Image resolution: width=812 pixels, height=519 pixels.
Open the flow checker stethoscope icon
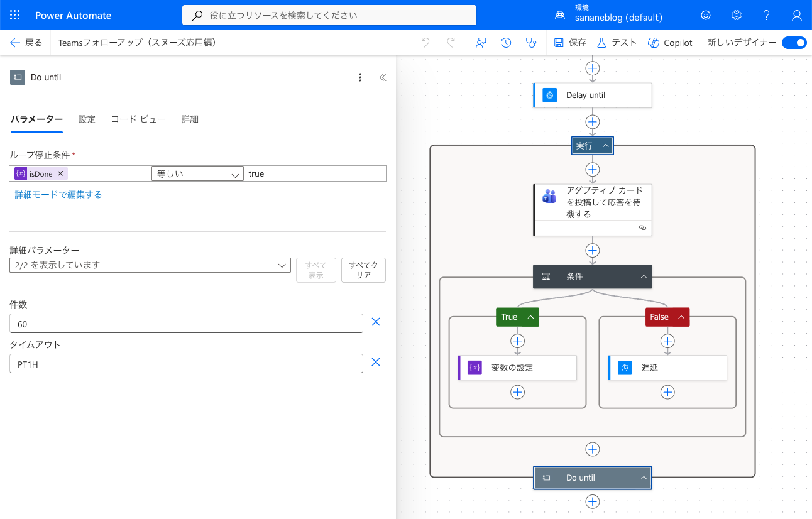(x=532, y=43)
